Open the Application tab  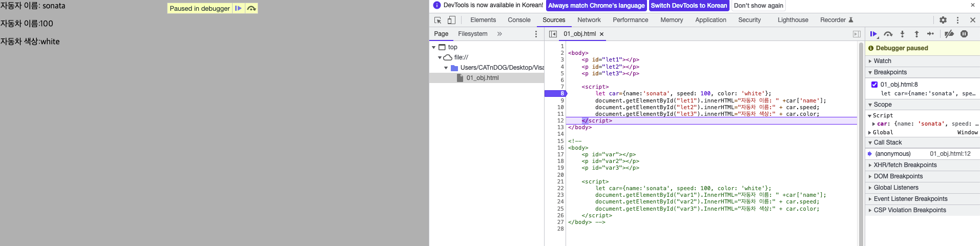coord(711,20)
